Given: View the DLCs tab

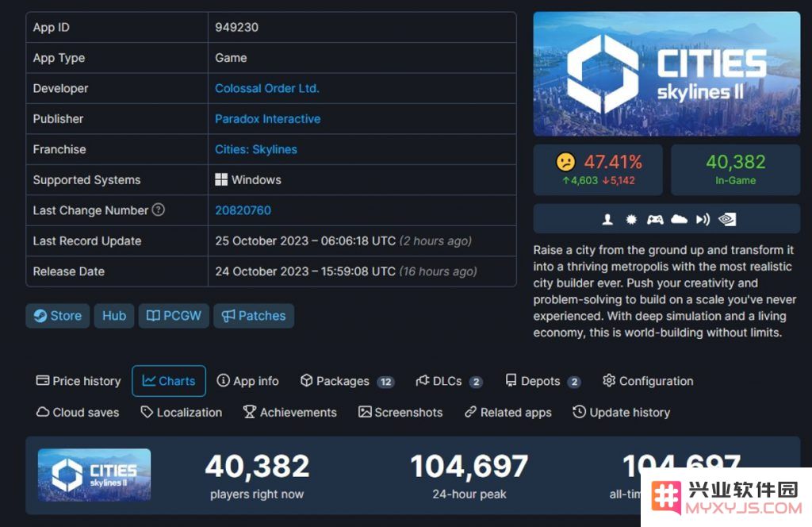Looking at the screenshot, I should [x=449, y=381].
